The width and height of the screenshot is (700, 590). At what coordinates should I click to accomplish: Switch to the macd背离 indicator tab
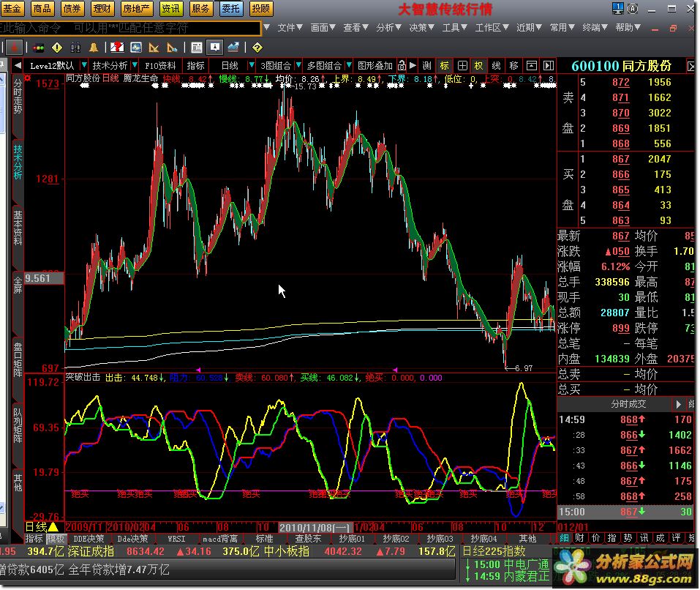pos(220,539)
